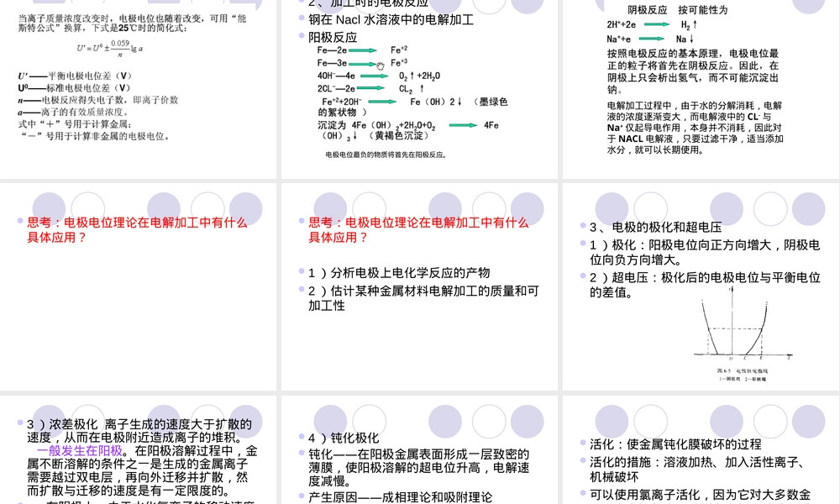Click the line 钢在 Nacl 水溶液中的电解加工

(x=391, y=20)
